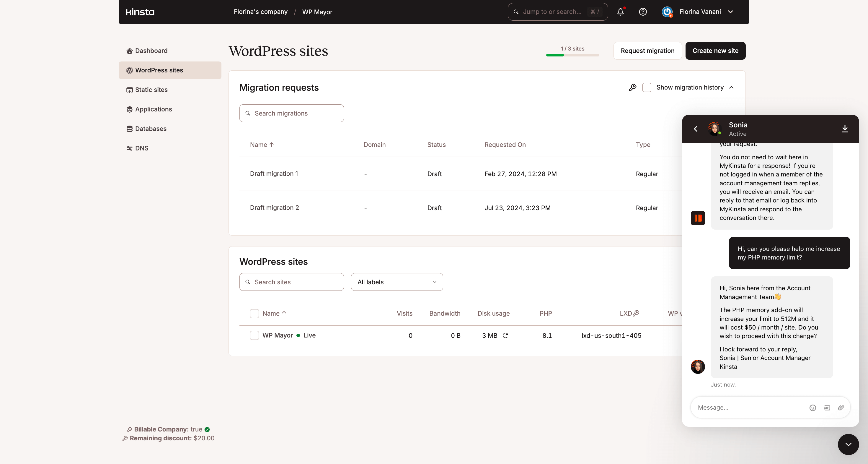Click the green verified check after Billable Company

coord(207,430)
